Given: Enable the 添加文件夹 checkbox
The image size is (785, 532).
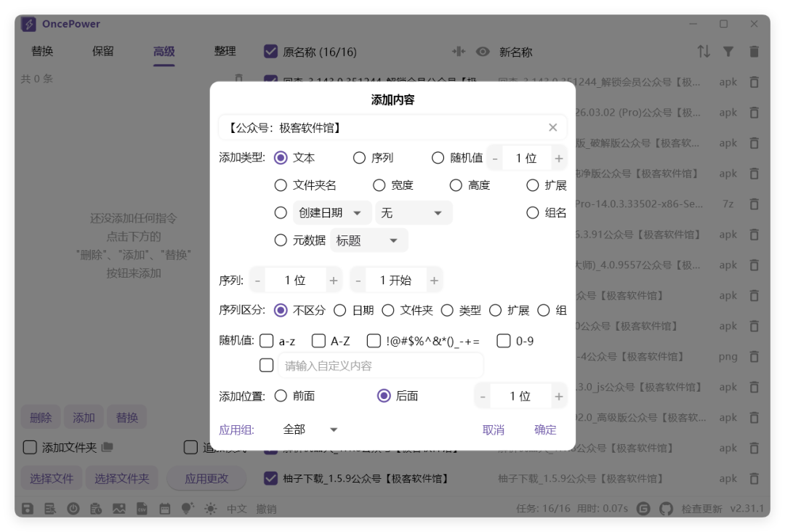Looking at the screenshot, I should pos(30,448).
